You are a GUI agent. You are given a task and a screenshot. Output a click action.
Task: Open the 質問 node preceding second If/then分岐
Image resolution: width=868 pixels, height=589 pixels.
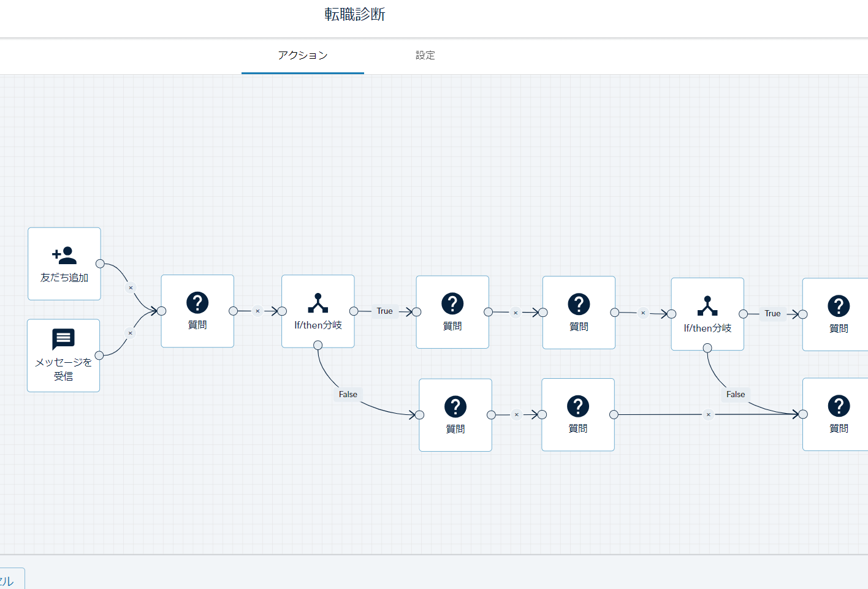click(579, 313)
